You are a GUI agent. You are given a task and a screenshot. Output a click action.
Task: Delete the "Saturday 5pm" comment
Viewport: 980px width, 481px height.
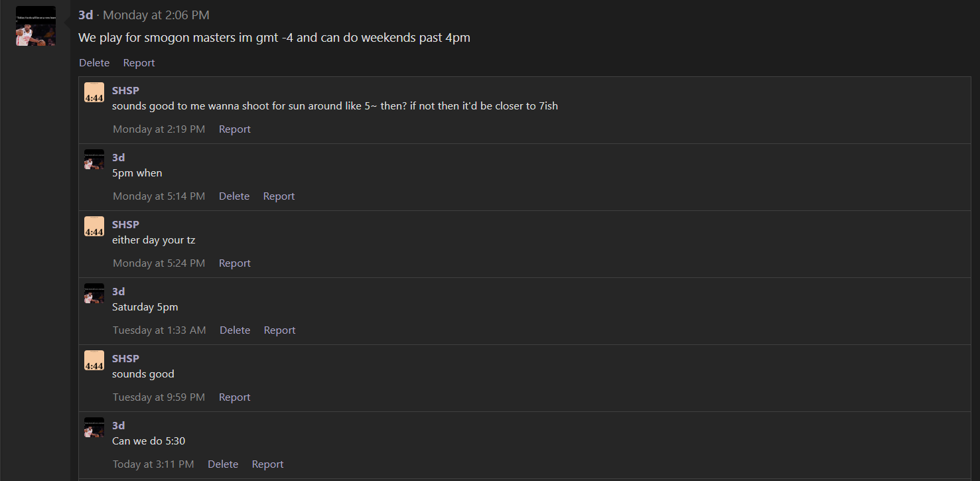[235, 330]
